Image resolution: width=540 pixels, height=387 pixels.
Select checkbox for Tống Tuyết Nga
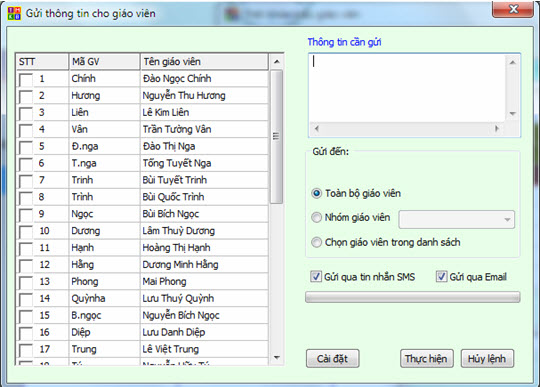pyautogui.click(x=26, y=164)
